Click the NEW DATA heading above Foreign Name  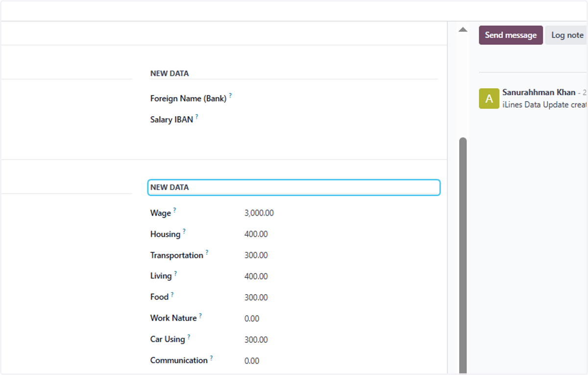click(170, 74)
